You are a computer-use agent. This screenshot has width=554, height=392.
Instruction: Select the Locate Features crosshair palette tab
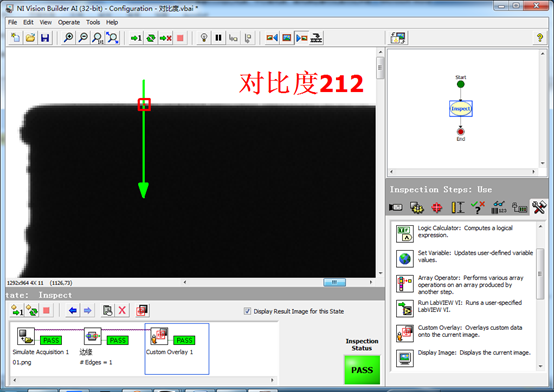click(437, 207)
